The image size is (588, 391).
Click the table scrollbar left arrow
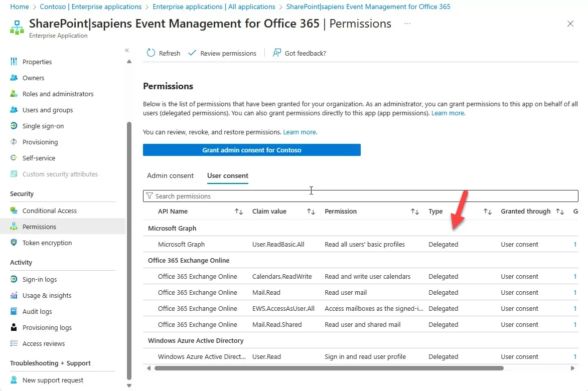point(149,368)
